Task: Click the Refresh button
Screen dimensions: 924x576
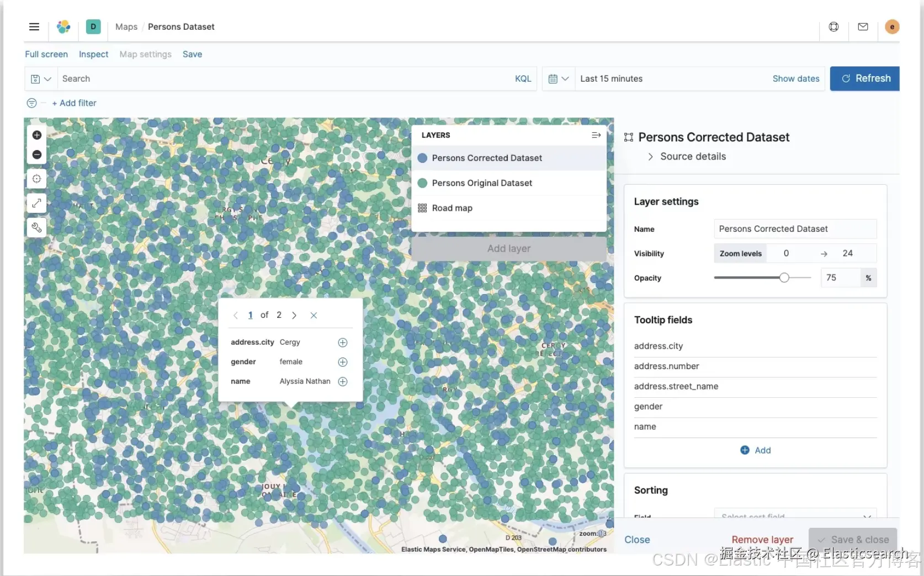Action: 864,78
